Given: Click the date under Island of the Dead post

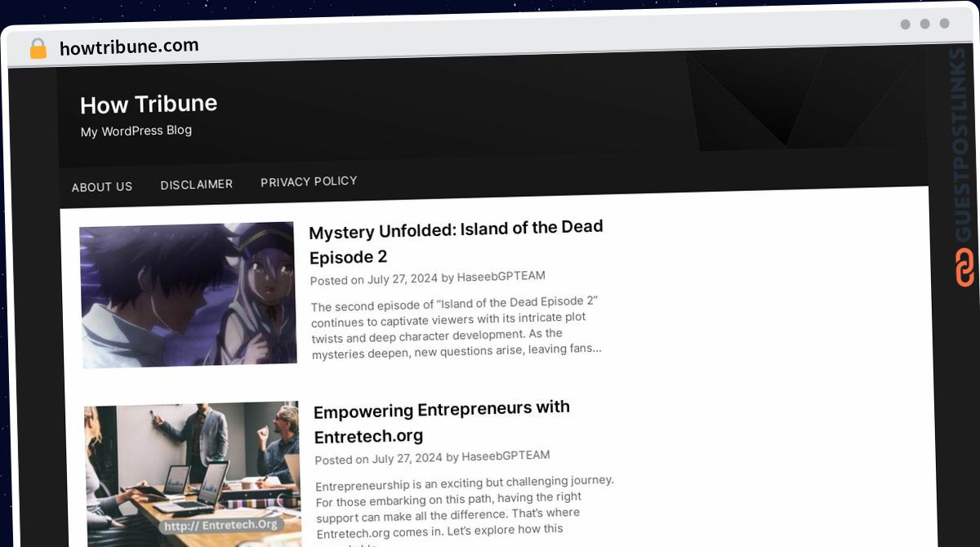Looking at the screenshot, I should (x=403, y=278).
